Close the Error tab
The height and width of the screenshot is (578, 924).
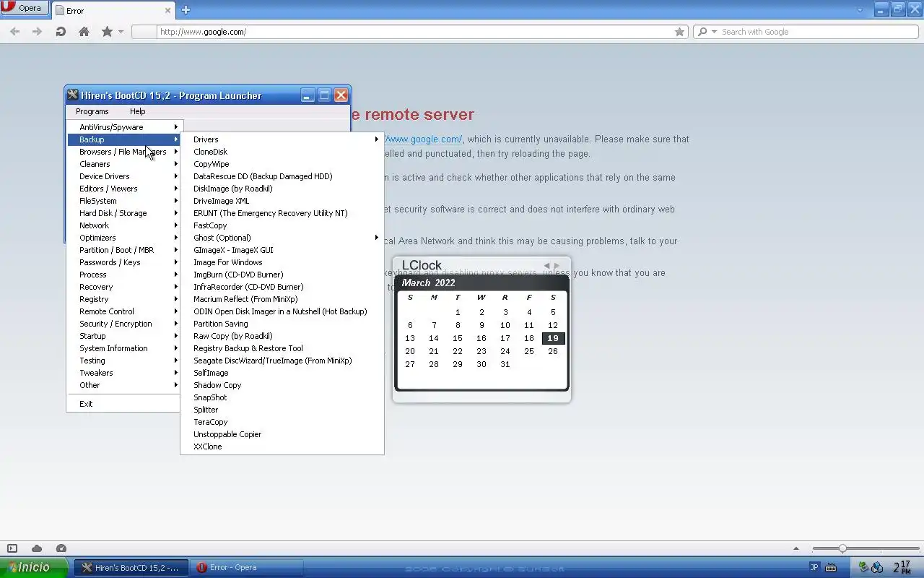[168, 11]
